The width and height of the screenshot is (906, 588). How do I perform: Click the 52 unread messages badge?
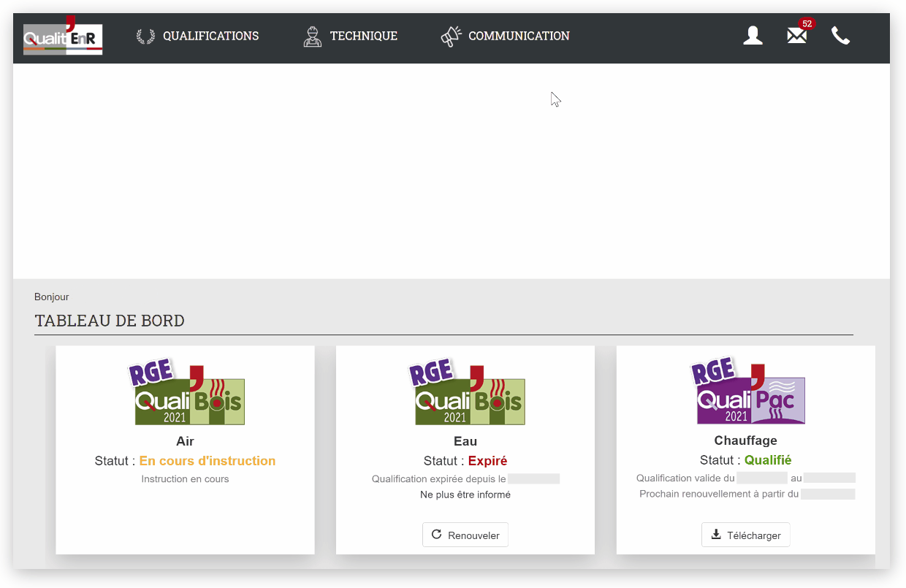[807, 24]
